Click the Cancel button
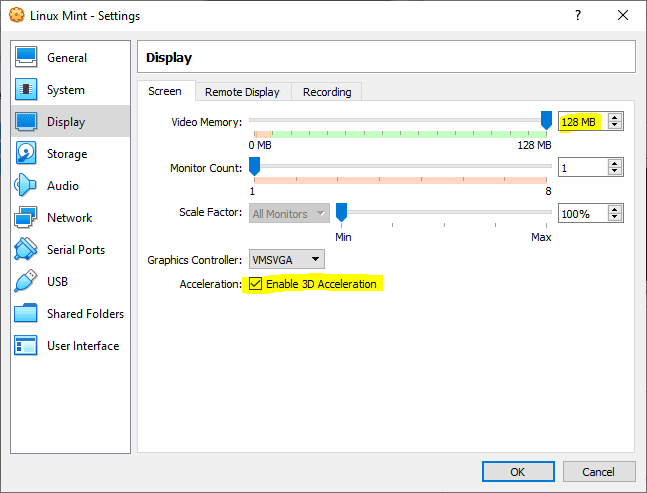The height and width of the screenshot is (493, 647). pyautogui.click(x=599, y=472)
